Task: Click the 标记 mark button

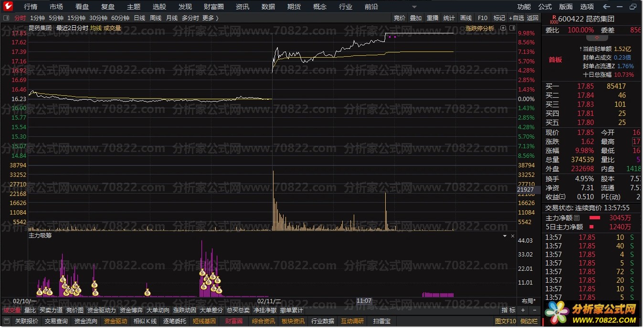Action: tap(499, 18)
